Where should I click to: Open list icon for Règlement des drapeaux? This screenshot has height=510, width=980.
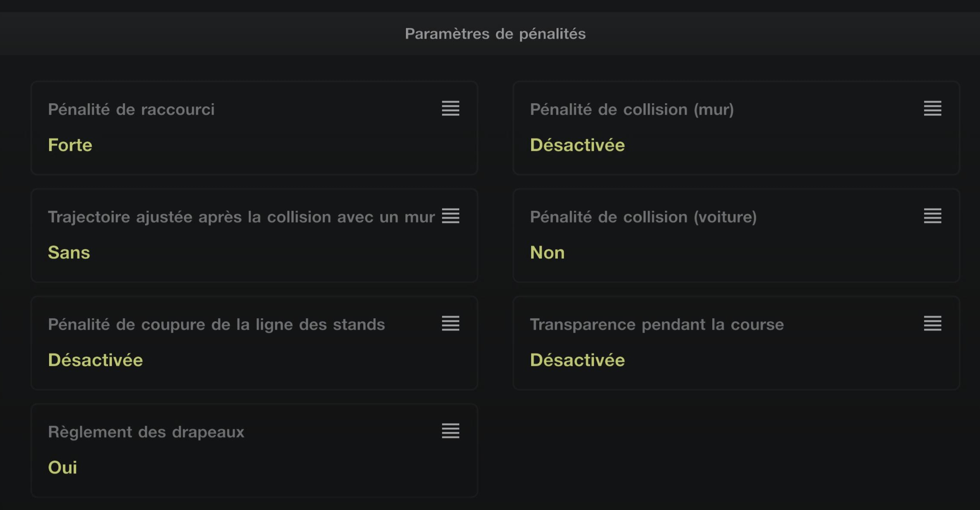click(x=450, y=431)
